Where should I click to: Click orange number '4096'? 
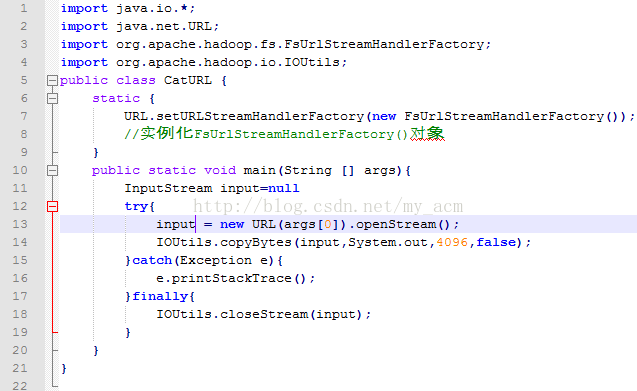[x=452, y=242]
